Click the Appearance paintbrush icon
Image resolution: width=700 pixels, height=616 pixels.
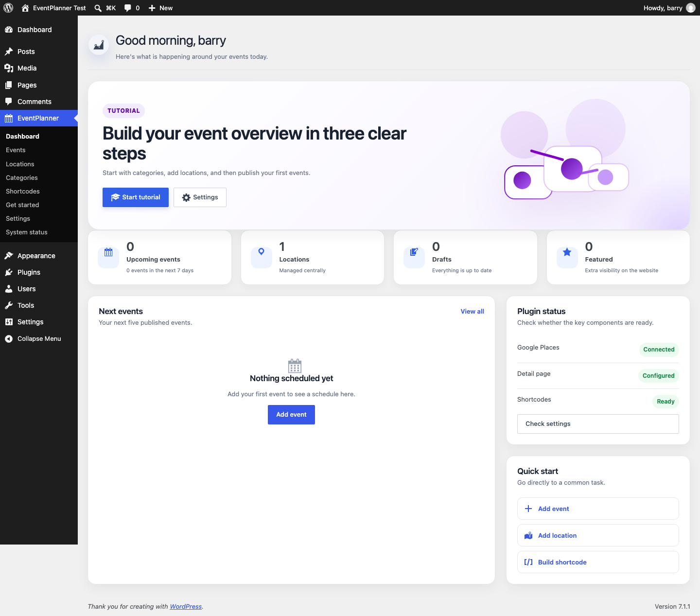click(9, 256)
